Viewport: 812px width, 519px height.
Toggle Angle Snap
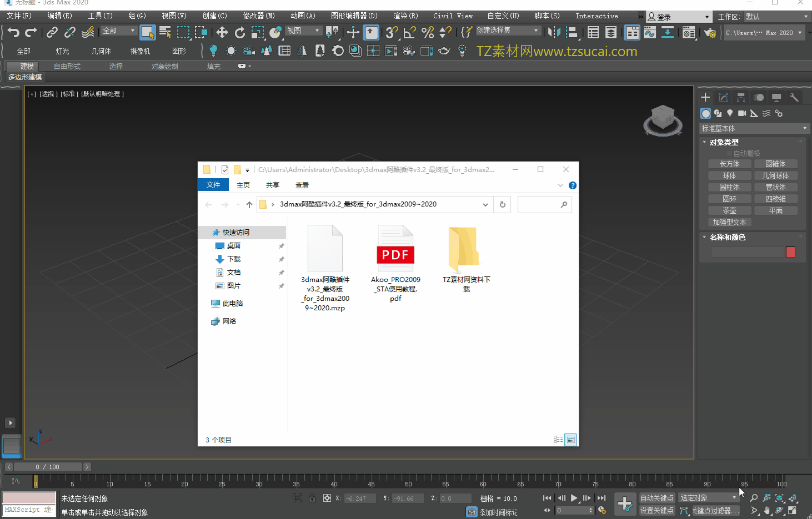(410, 33)
